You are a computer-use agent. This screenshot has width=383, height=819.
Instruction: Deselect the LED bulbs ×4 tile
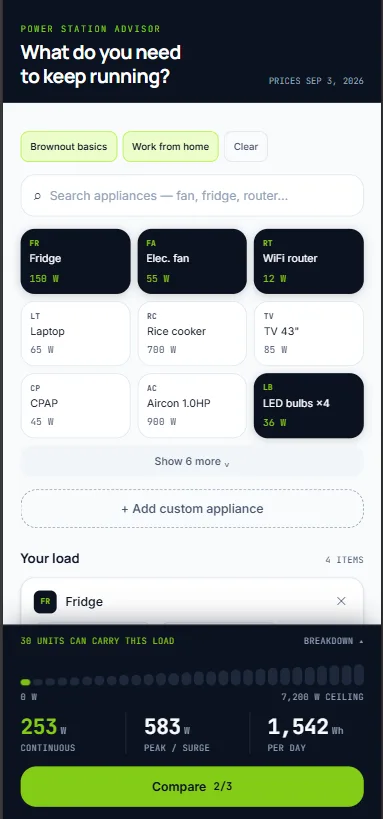click(x=309, y=405)
